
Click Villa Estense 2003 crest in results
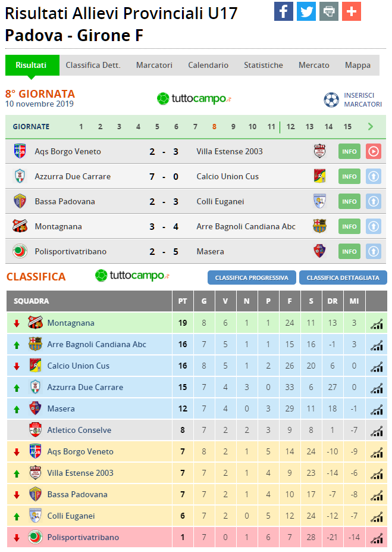click(319, 151)
